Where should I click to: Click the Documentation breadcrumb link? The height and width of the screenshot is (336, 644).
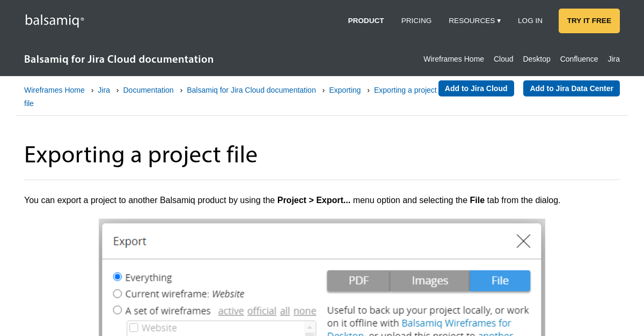[x=148, y=90]
